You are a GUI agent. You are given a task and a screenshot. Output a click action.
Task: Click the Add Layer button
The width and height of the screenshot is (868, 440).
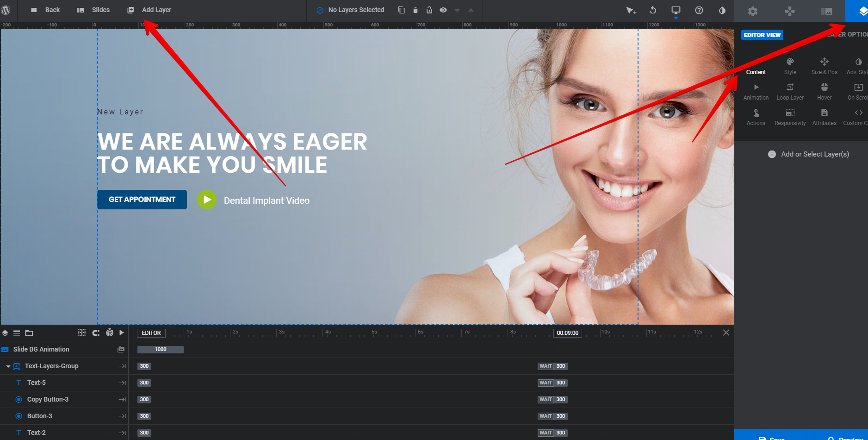[x=148, y=10]
